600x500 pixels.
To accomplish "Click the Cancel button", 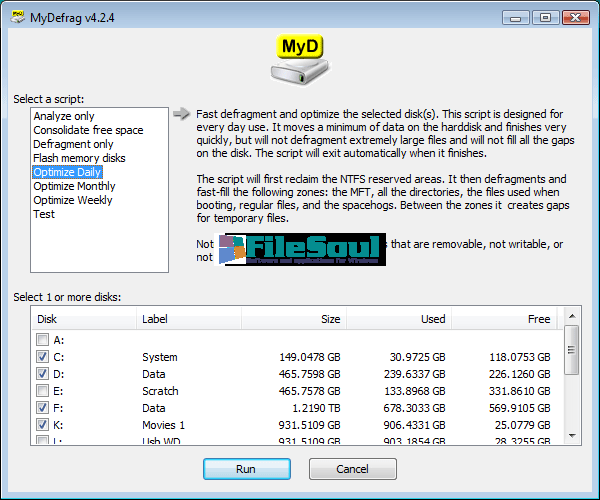I will [352, 469].
